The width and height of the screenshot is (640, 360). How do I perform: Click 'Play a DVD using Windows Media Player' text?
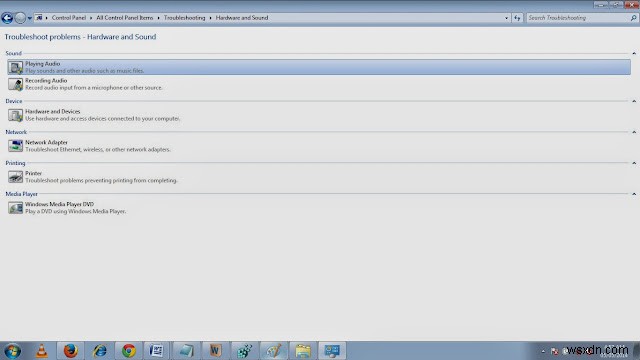click(76, 211)
